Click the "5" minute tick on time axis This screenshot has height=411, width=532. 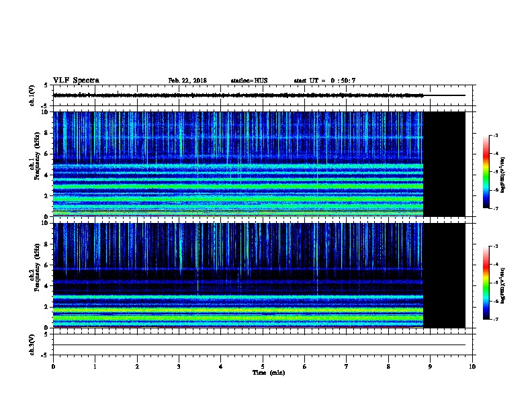point(263,367)
